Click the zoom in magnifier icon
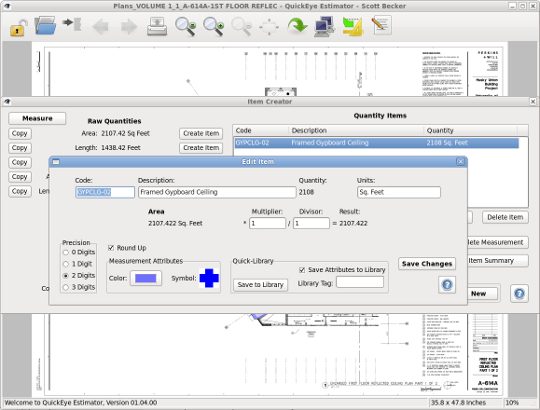 (214, 27)
